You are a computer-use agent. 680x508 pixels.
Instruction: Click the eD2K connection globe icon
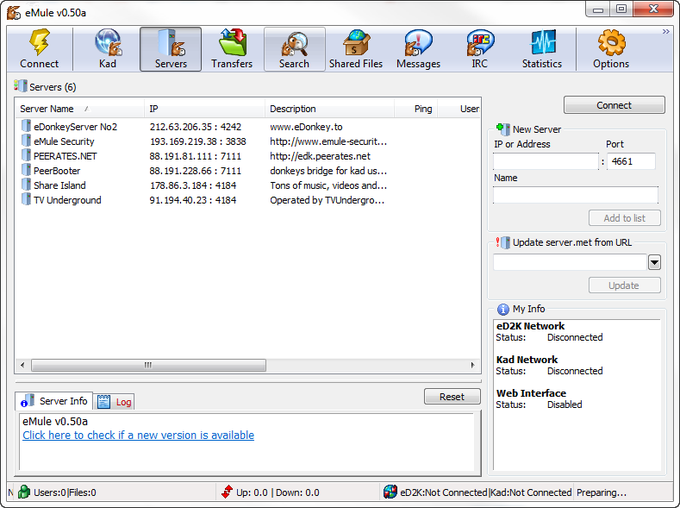point(390,492)
